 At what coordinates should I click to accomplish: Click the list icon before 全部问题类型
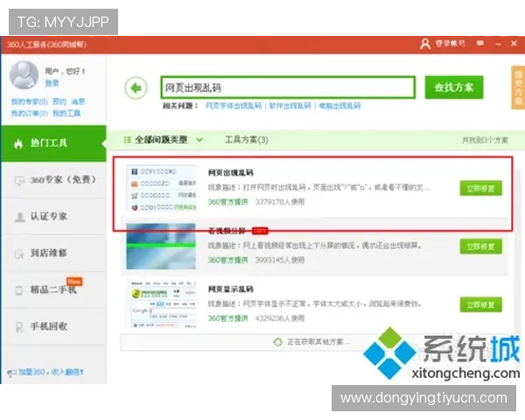pos(127,140)
